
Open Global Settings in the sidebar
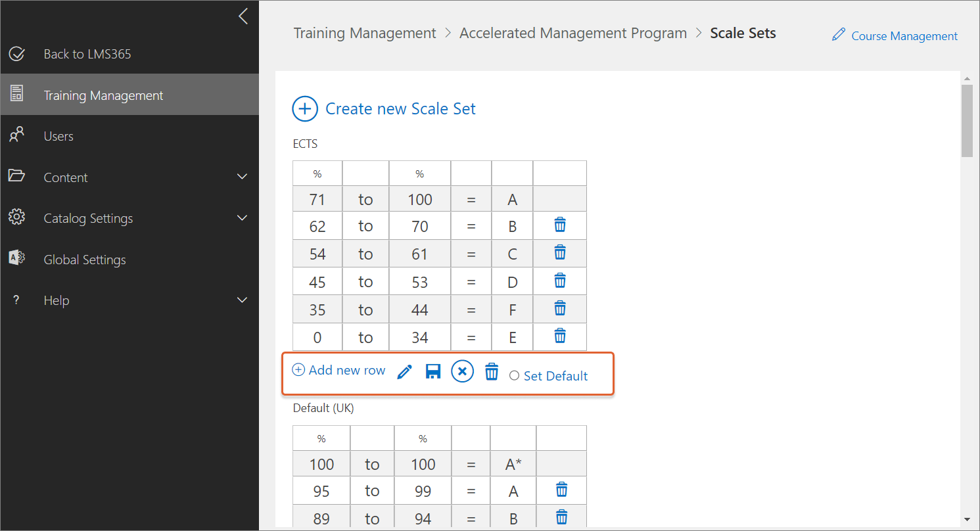(x=84, y=260)
